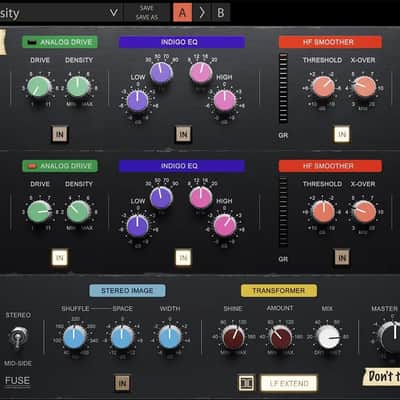Image resolution: width=400 pixels, height=400 pixels.
Task: Click bottom Indigo EQ low frequency knob
Action: click(161, 198)
